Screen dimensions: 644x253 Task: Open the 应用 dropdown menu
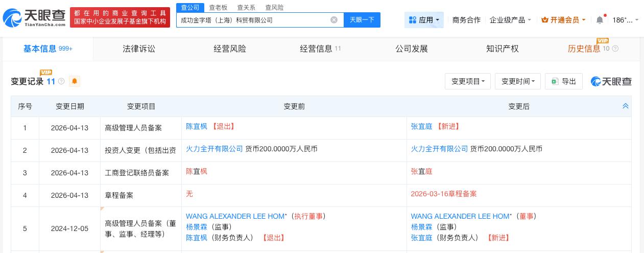coord(424,20)
